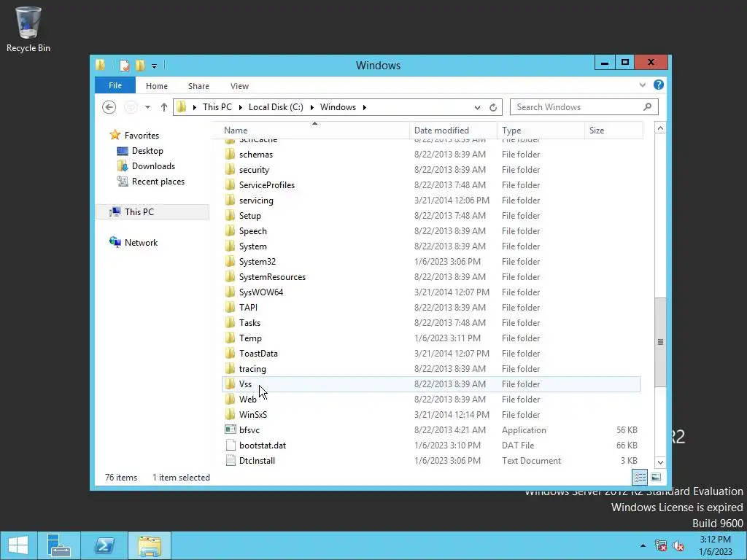Switch to the Share ribbon tab

(198, 86)
